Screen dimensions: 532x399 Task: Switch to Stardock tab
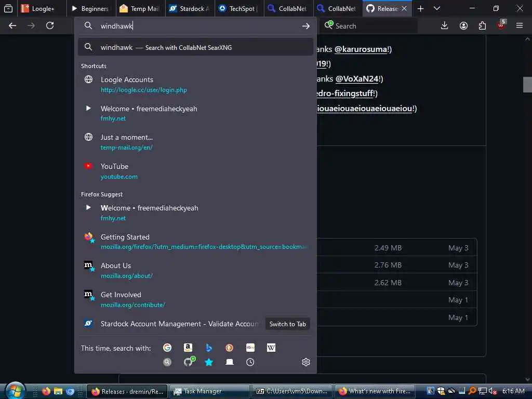click(190, 9)
